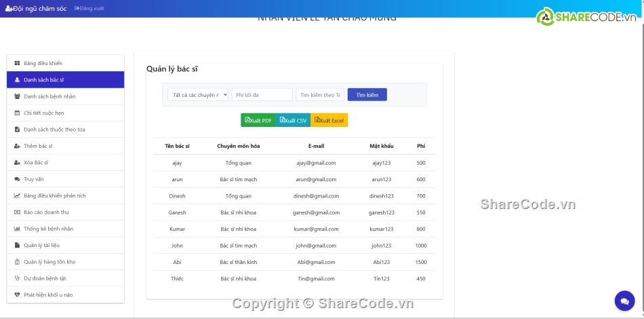Image resolution: width=644 pixels, height=319 pixels.
Task: Export list with Xuất PDF button
Action: [x=258, y=120]
